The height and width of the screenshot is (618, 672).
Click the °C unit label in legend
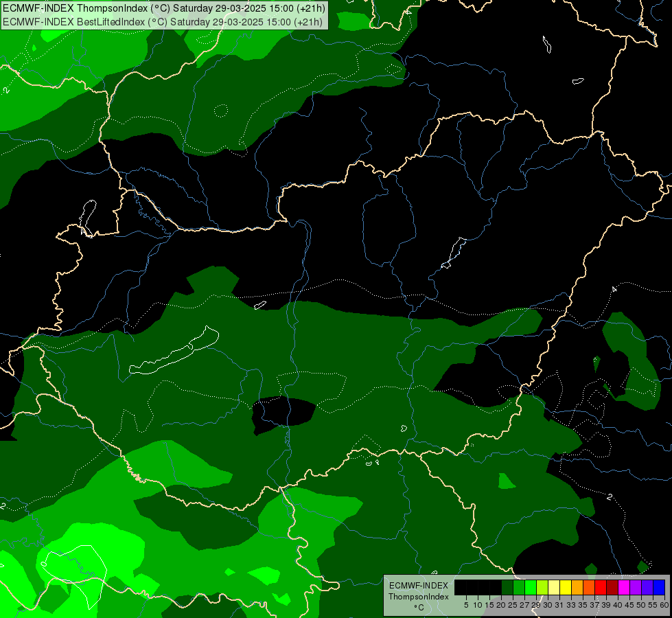click(419, 608)
